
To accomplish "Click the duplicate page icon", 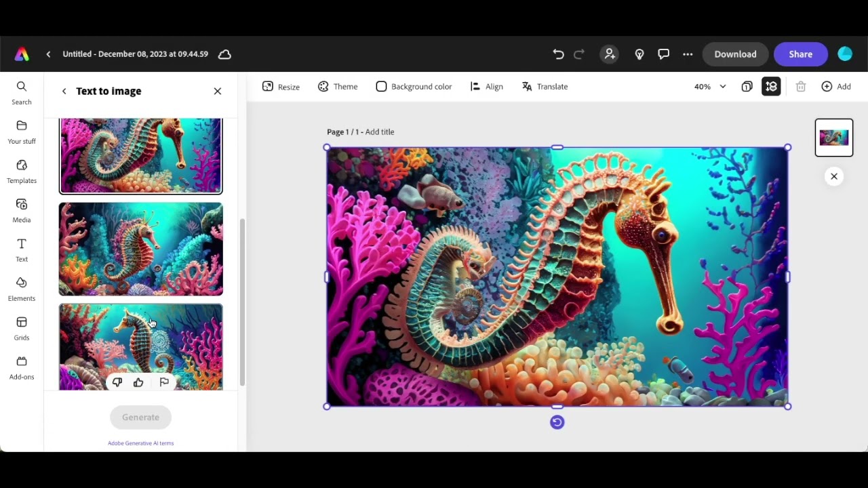I will [747, 87].
